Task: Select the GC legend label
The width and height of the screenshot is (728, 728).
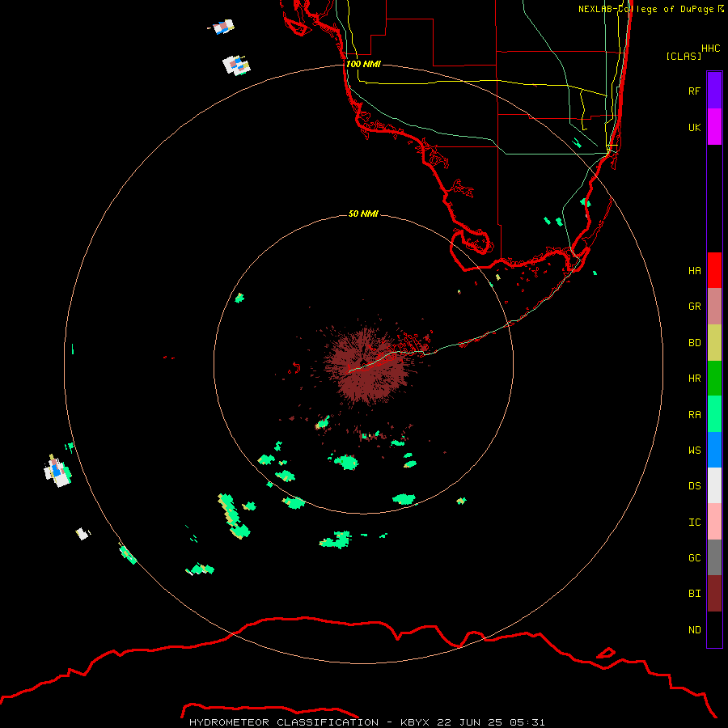Action: (695, 557)
